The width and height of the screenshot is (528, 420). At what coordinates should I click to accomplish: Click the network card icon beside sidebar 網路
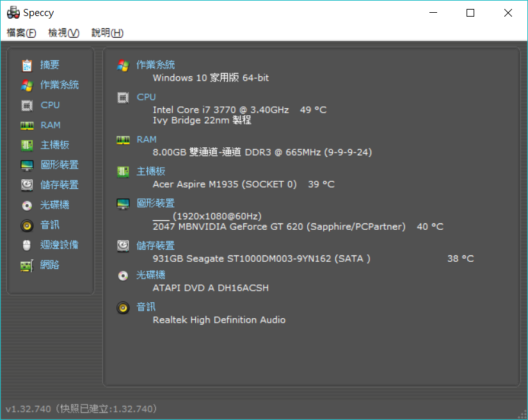(27, 266)
